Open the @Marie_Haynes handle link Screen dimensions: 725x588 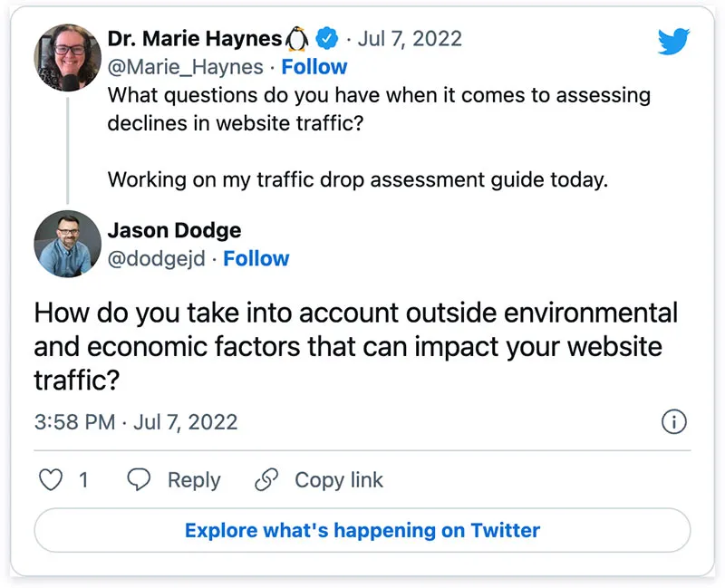pos(185,67)
